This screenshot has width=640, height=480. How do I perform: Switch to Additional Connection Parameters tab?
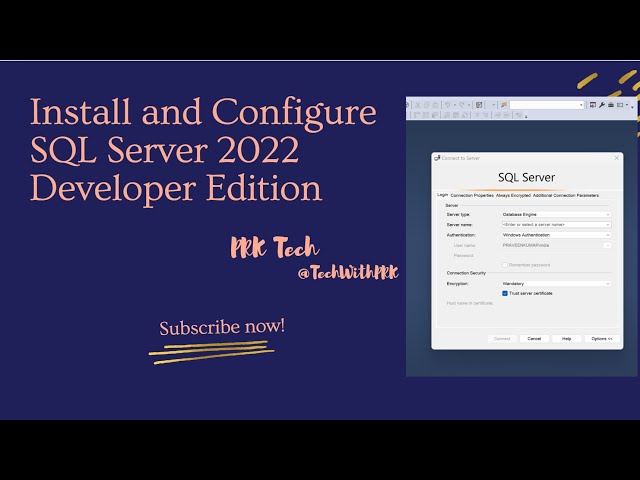(566, 196)
